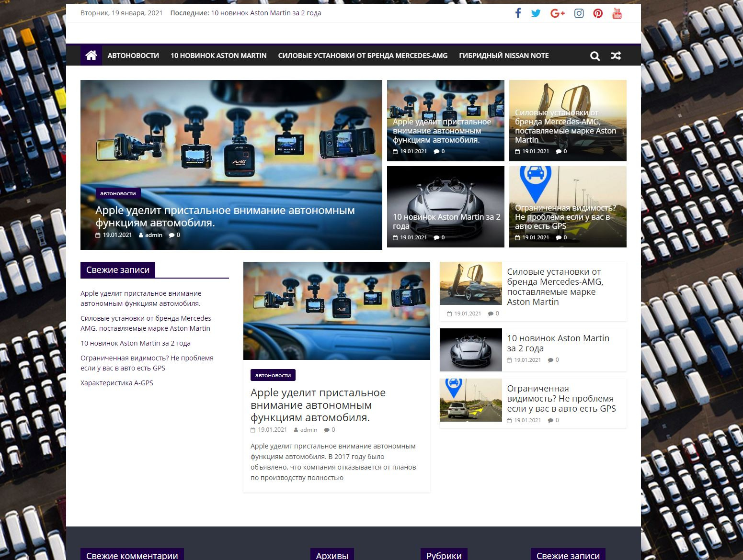Open top tile about Mercedes-AMG power units
The height and width of the screenshot is (560, 743).
[x=568, y=121]
